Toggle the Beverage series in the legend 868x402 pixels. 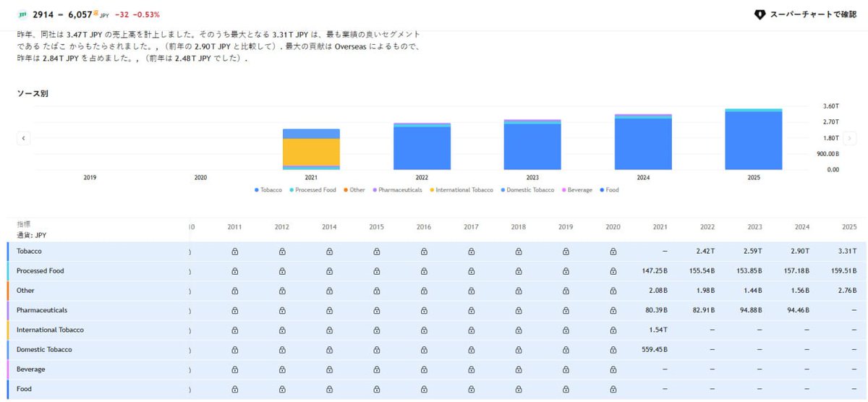point(576,190)
